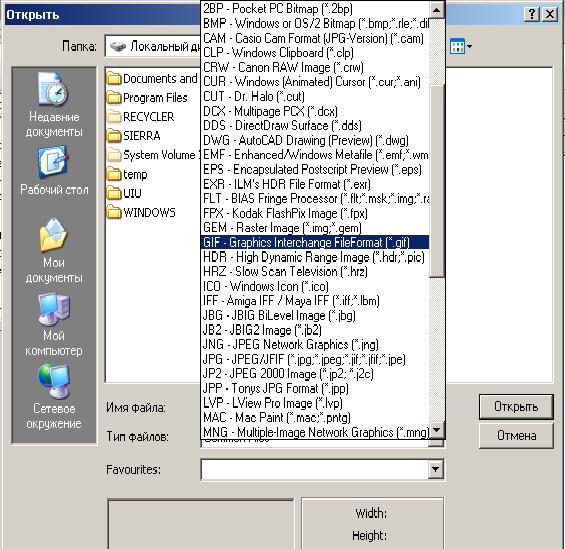Pick JPG - JPEG/JFIF file type

click(x=315, y=359)
